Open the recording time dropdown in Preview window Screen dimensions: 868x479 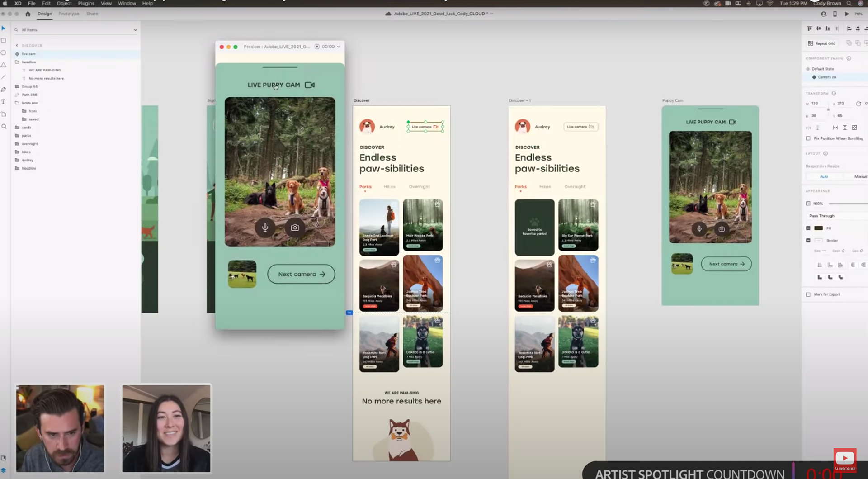pyautogui.click(x=339, y=47)
